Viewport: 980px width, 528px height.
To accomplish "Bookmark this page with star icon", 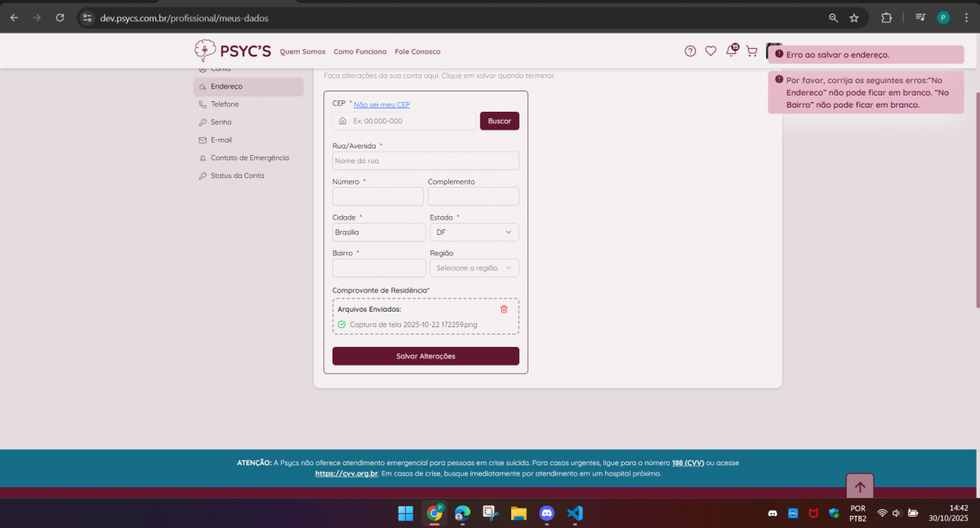I will click(854, 18).
